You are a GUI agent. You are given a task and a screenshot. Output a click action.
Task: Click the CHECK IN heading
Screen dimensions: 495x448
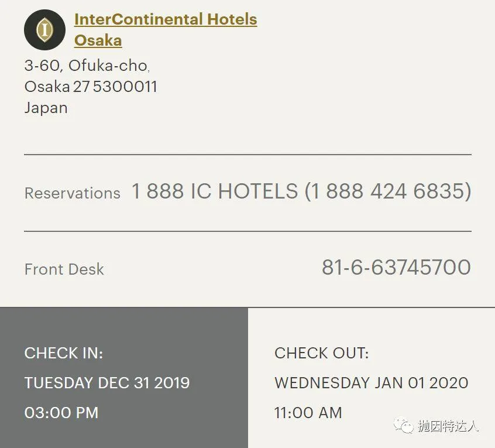64,353
